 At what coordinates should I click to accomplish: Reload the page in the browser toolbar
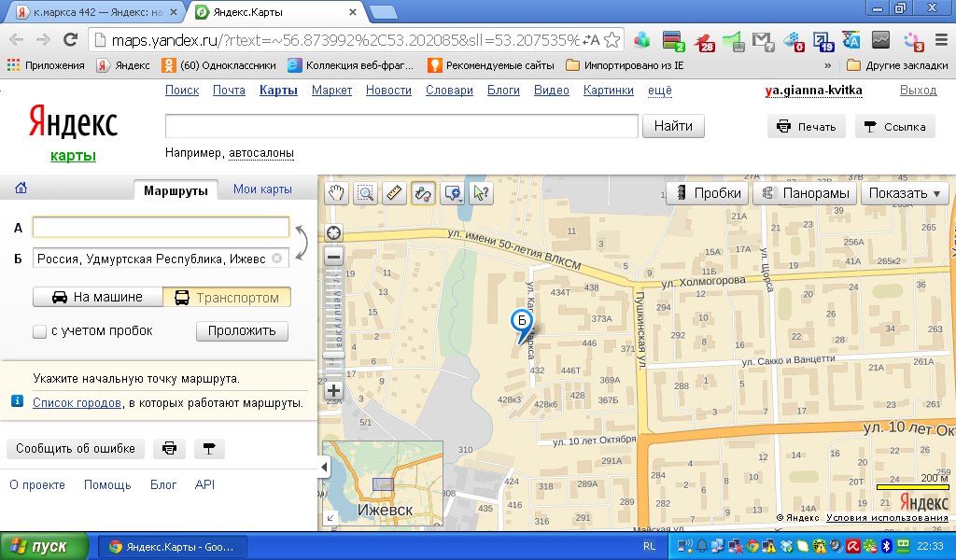coord(71,40)
